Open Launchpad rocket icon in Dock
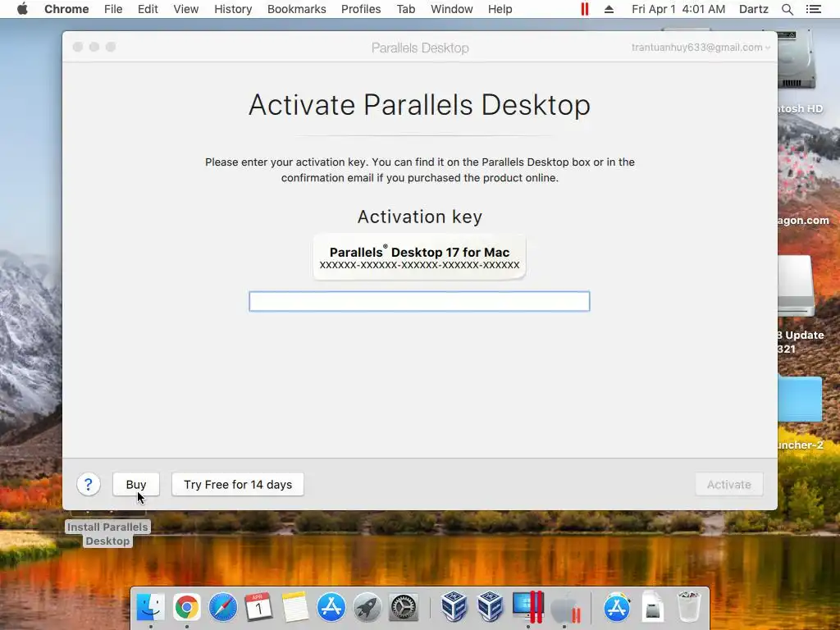Viewport: 840px width, 630px height. coord(367,607)
